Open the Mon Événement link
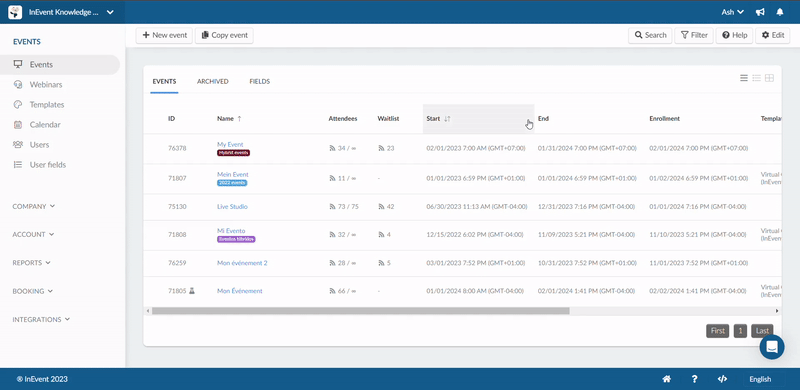 240,291
